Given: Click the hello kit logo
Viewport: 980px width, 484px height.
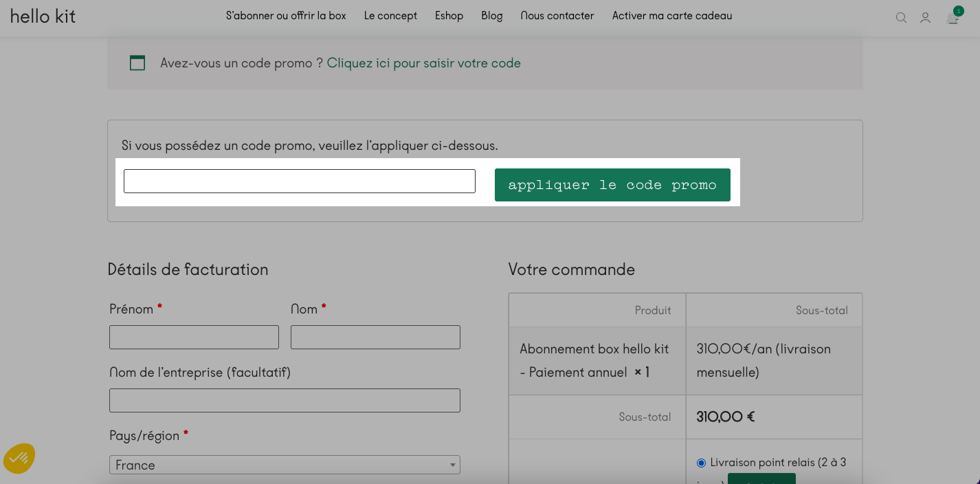Looking at the screenshot, I should [x=43, y=16].
